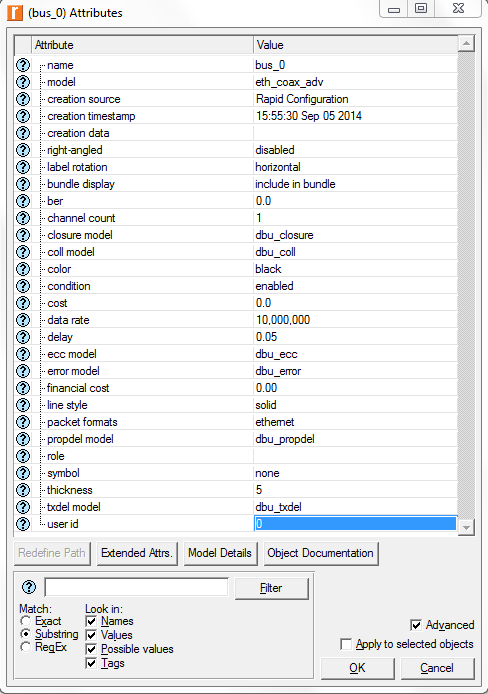Screen dimensions: 488x694
Task: Select the Exact match radio button
Action: click(26, 621)
